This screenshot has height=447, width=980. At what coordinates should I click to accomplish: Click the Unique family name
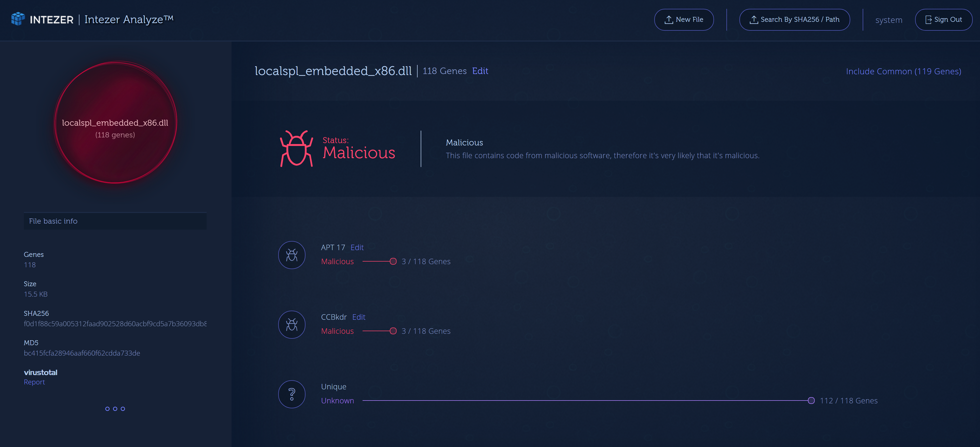334,387
